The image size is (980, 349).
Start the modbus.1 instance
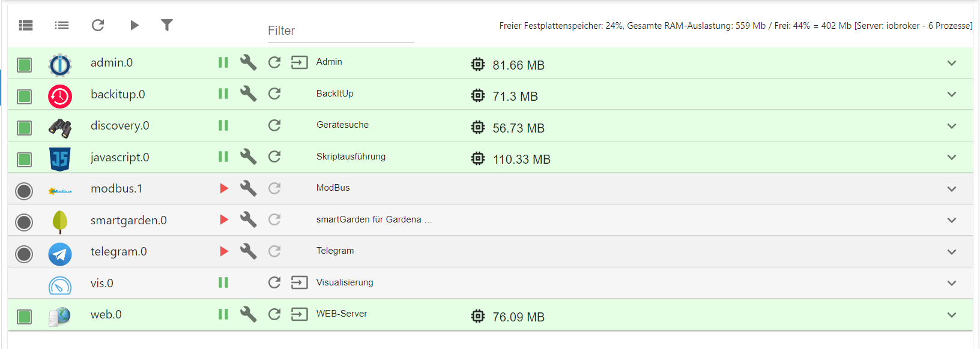224,188
